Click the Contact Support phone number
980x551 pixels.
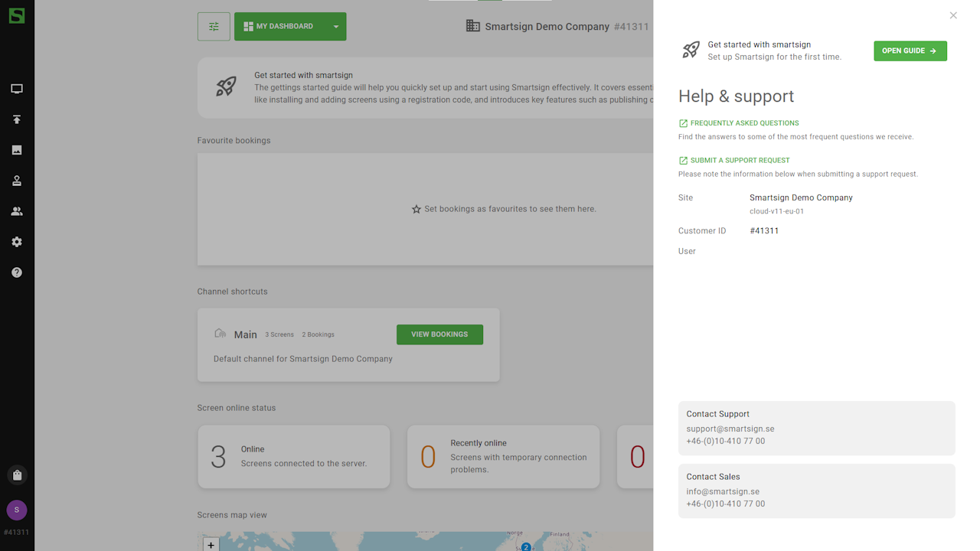click(x=726, y=441)
